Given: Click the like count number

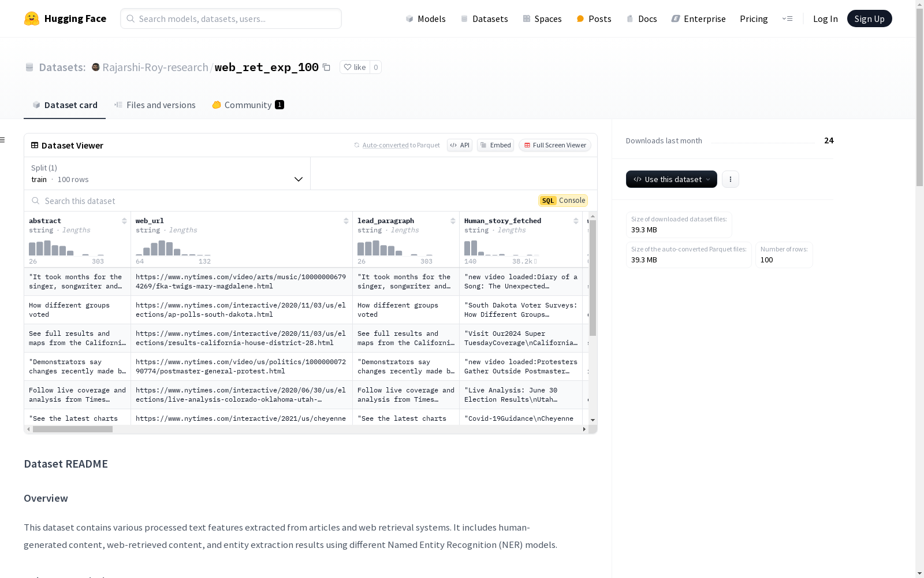Looking at the screenshot, I should point(376,67).
